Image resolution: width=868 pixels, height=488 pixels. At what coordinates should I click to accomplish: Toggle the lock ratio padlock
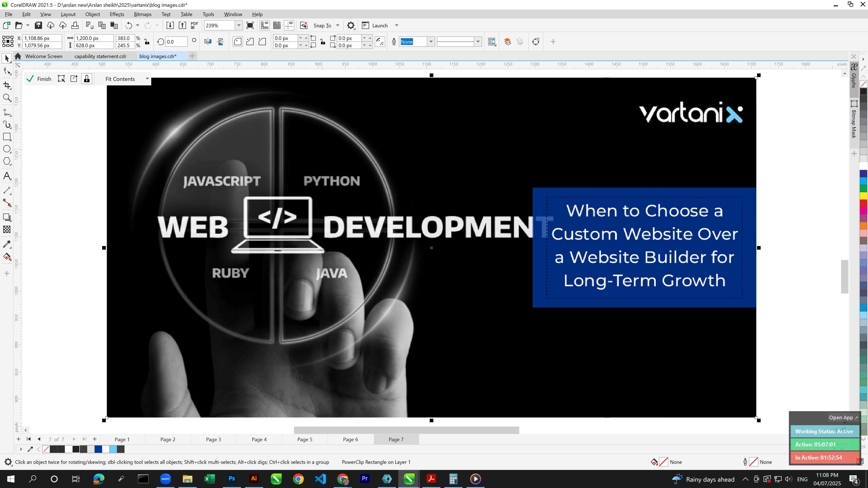[x=146, y=42]
